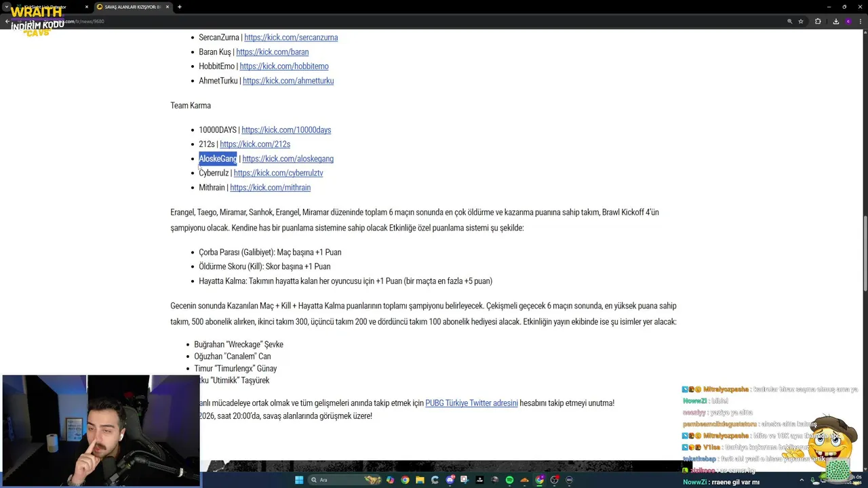Viewport: 868px width, 488px height.
Task: Click the Cyberrulz name text
Action: coord(214,173)
